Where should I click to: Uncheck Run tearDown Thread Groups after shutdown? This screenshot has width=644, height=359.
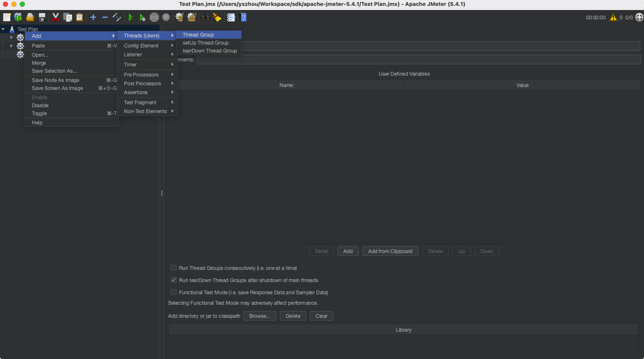point(173,280)
